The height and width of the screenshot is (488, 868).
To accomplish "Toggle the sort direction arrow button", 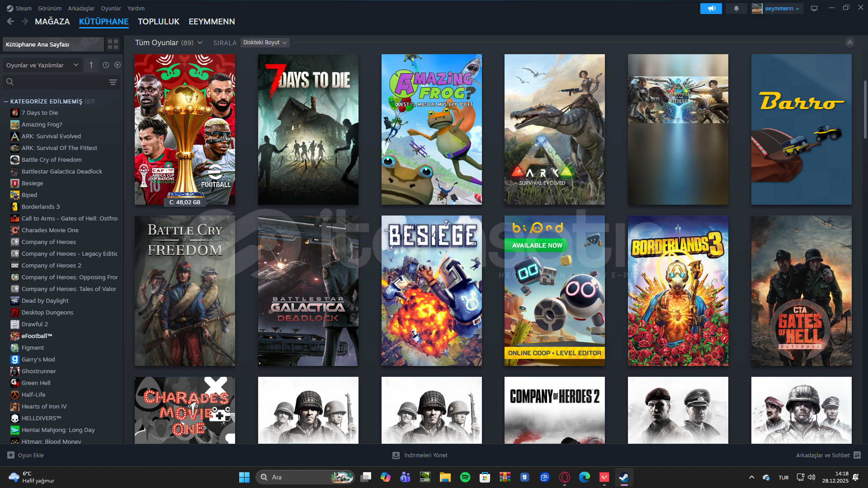I will click(91, 65).
